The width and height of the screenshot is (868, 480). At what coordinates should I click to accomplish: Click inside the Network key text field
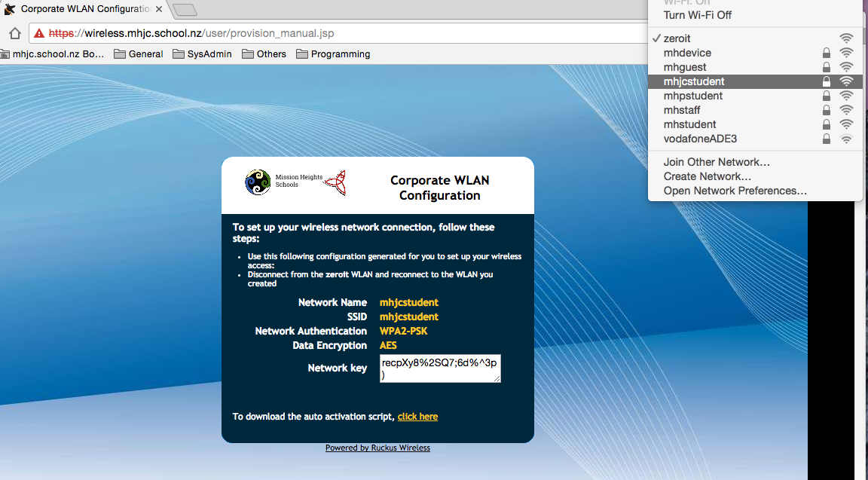click(439, 368)
